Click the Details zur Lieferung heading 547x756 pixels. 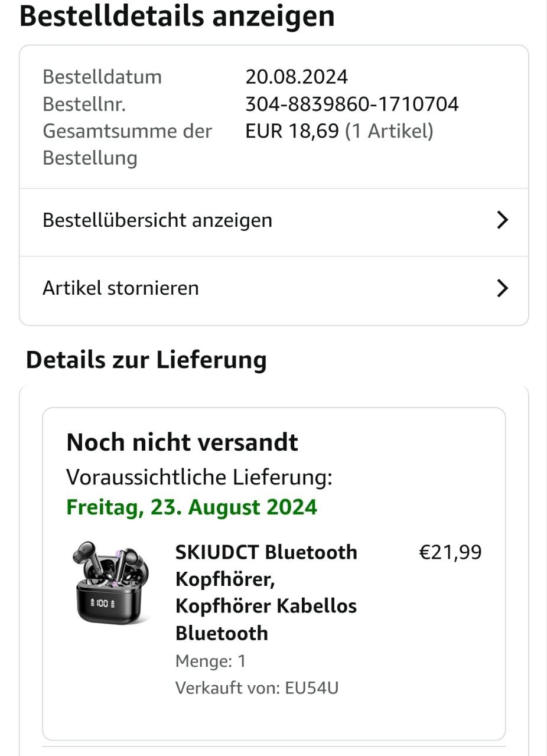tap(146, 360)
